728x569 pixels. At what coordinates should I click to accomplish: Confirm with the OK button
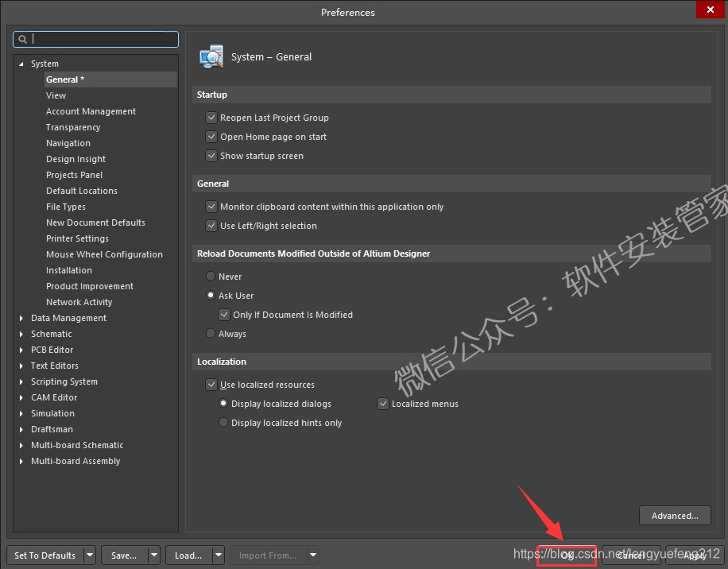click(567, 555)
